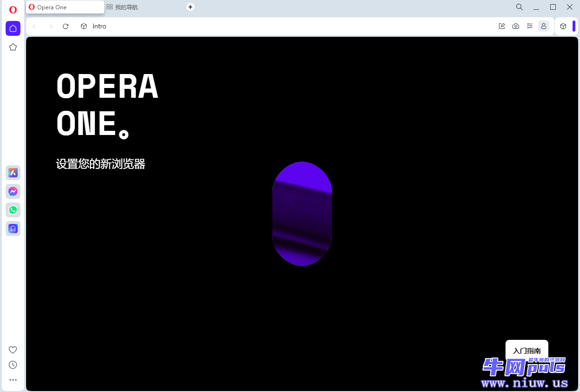Image resolution: width=580 pixels, height=392 pixels.
Task: Open the pinboard edit icon in address bar
Action: point(502,26)
